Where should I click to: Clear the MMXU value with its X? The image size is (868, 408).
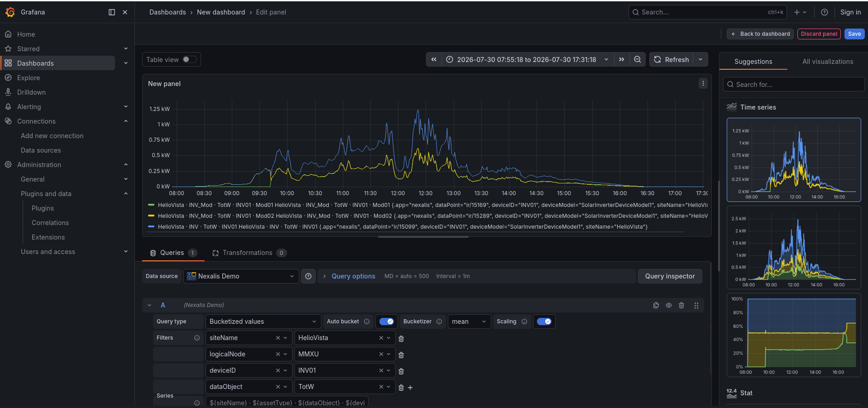tap(381, 354)
